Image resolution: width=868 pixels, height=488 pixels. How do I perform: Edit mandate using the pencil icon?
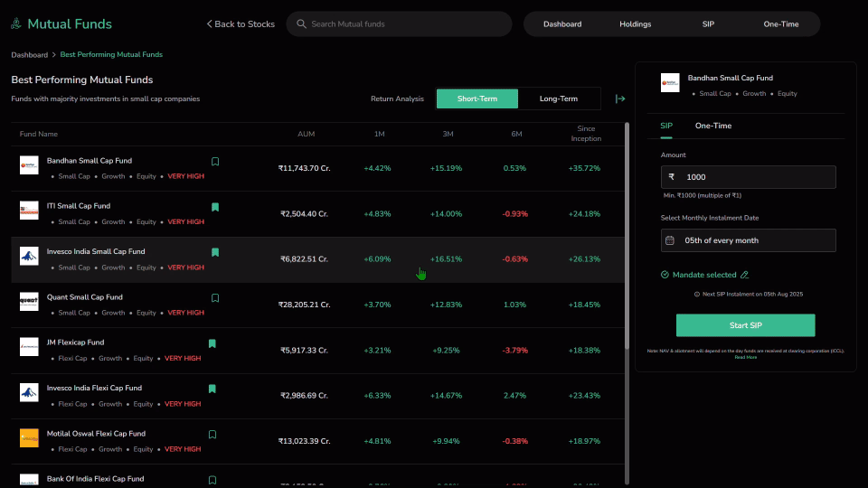point(744,275)
